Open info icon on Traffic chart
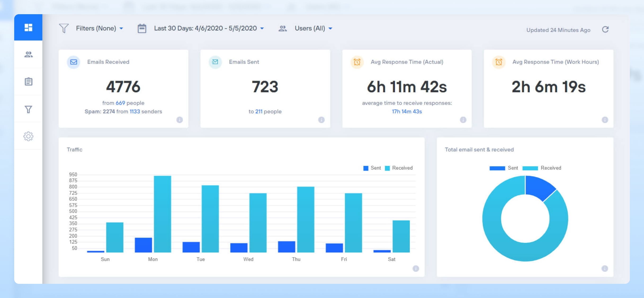The width and height of the screenshot is (644, 298). [x=416, y=268]
